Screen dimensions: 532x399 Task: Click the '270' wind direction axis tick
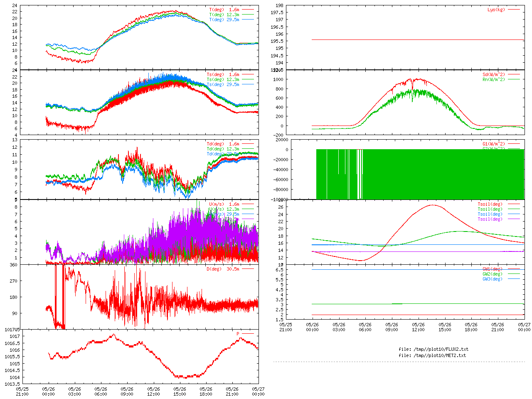pos(13,281)
